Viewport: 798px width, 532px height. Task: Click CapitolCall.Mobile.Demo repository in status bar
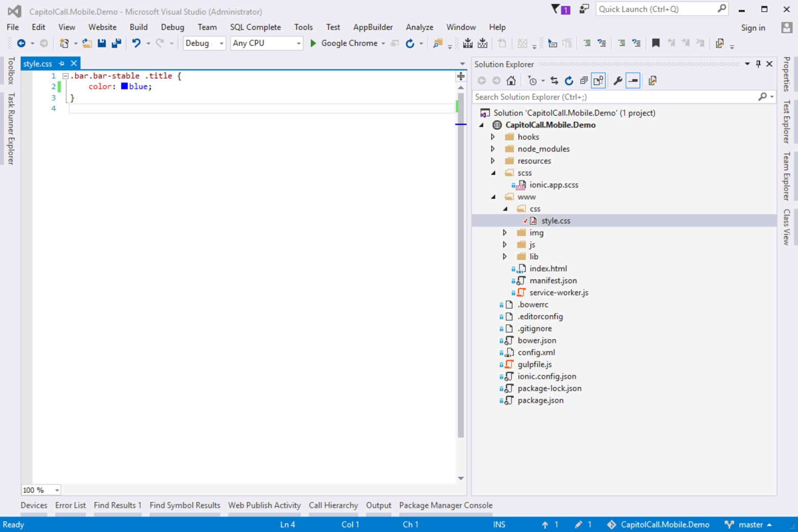(659, 524)
